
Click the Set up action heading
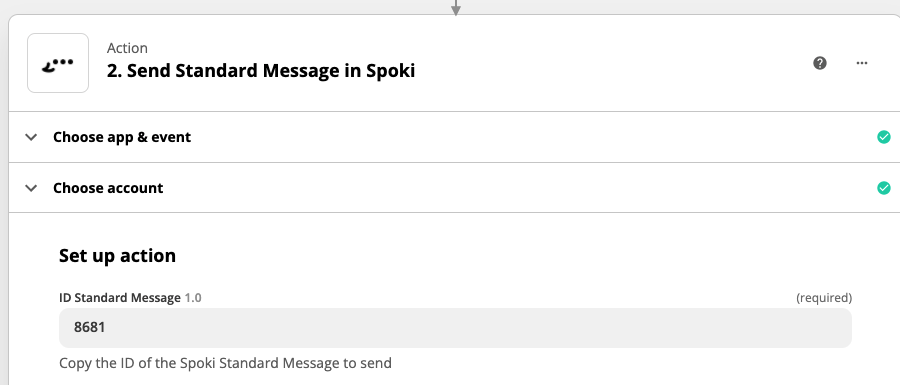point(117,255)
